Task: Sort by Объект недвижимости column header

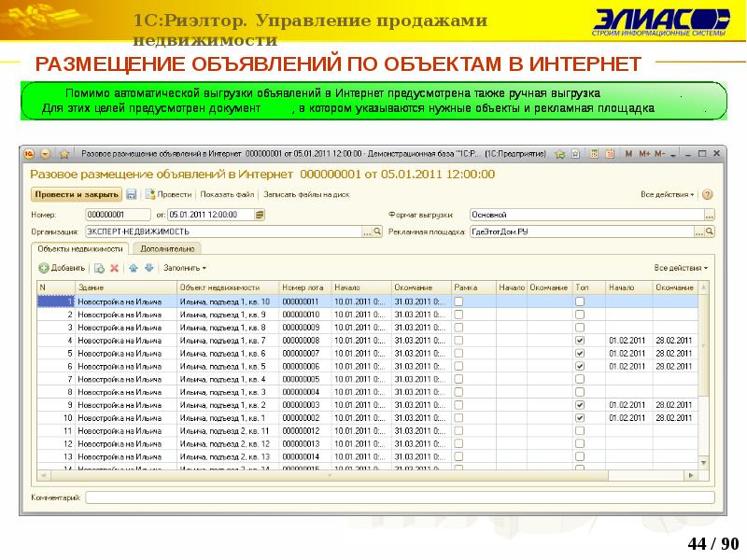Action: (228, 287)
